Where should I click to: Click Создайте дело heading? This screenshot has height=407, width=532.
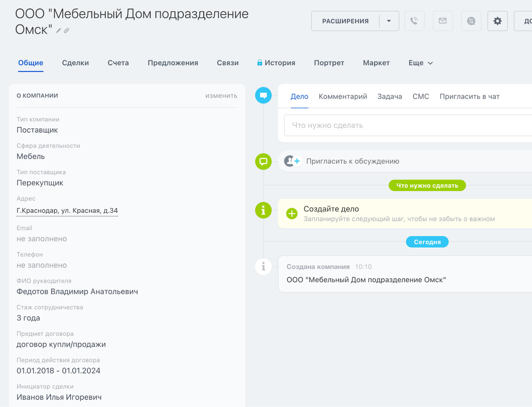[x=331, y=209]
